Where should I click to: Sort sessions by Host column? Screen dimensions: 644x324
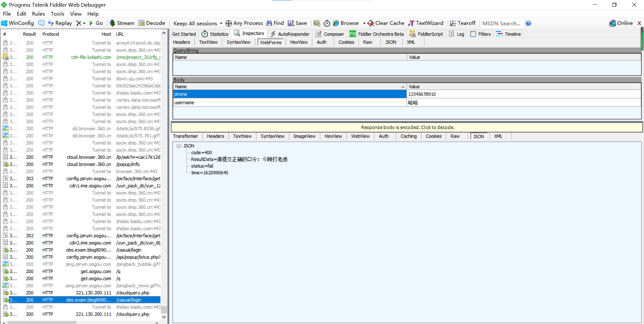(88, 34)
